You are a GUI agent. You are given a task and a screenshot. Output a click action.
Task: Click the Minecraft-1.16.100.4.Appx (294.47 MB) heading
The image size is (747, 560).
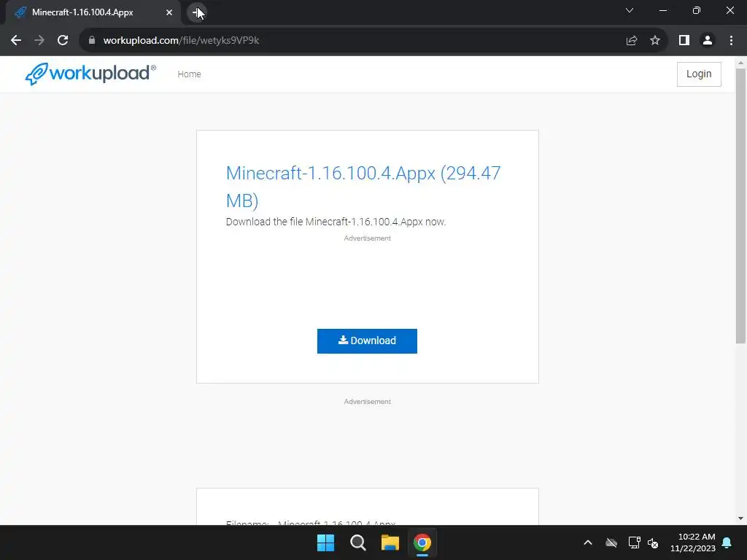363,187
